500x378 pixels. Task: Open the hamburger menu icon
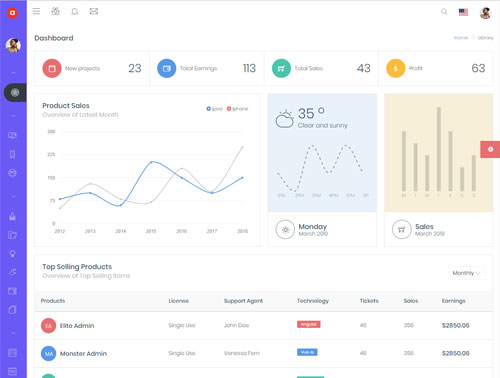pyautogui.click(x=36, y=11)
